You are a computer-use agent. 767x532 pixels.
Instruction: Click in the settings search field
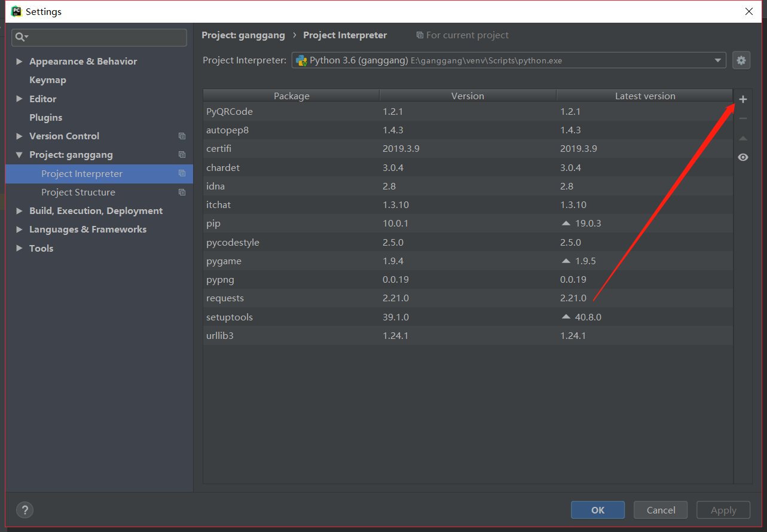point(99,37)
